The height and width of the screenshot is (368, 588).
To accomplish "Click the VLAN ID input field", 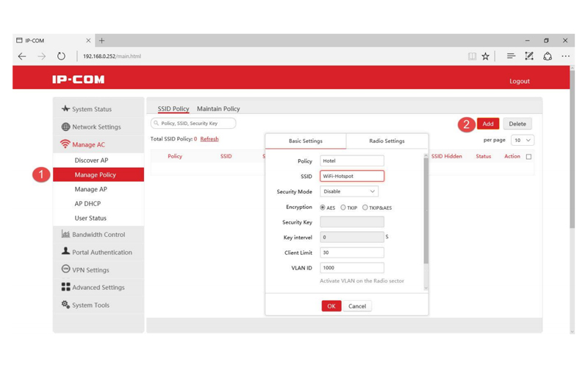I will (x=351, y=268).
